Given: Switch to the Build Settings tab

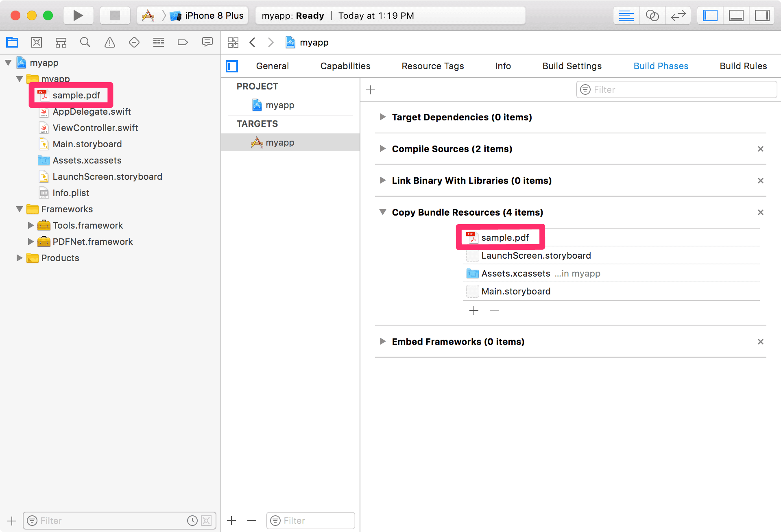Looking at the screenshot, I should (x=572, y=66).
